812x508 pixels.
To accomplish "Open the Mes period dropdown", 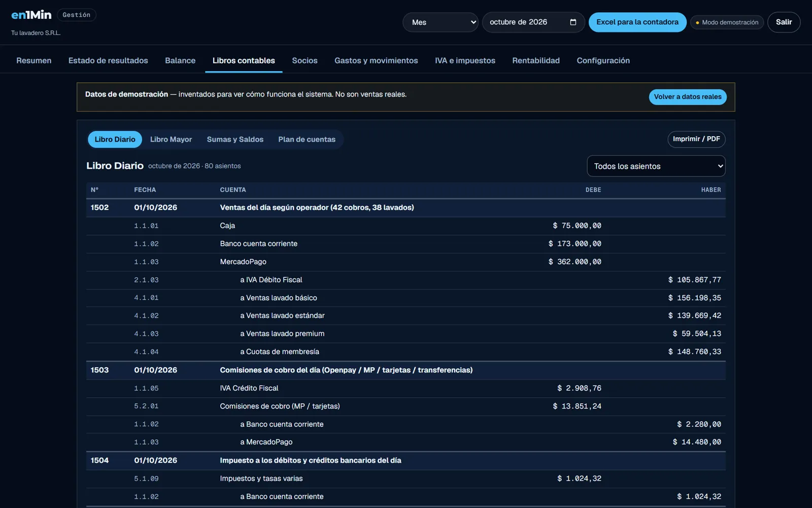I will click(x=441, y=22).
